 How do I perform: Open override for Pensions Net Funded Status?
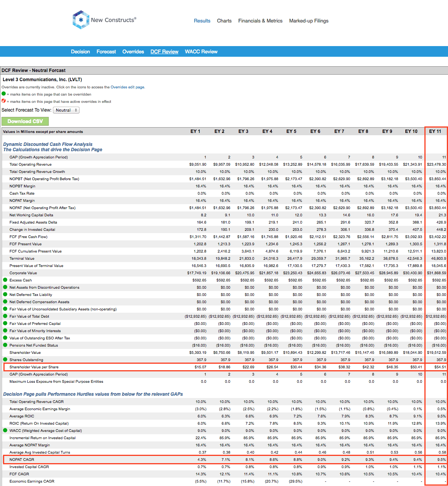pyautogui.click(x=5, y=345)
